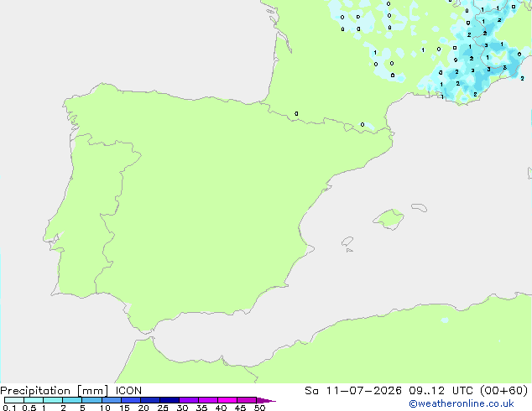Click the '50' legend scale label
Screen dimensions: 532x411
tap(259, 408)
